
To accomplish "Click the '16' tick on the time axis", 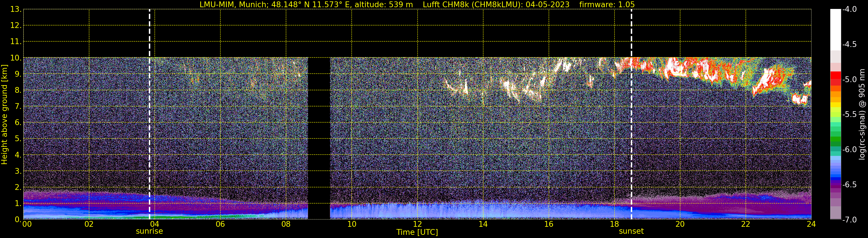I will (548, 224).
